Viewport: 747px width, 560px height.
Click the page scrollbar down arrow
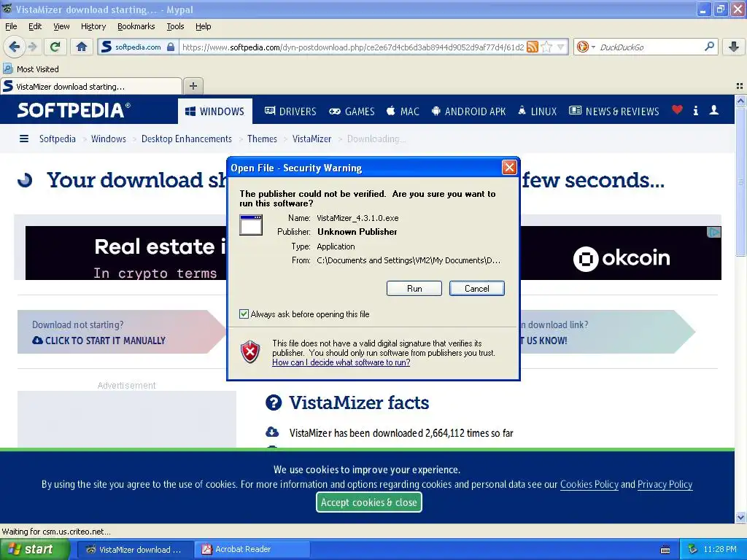pyautogui.click(x=740, y=517)
